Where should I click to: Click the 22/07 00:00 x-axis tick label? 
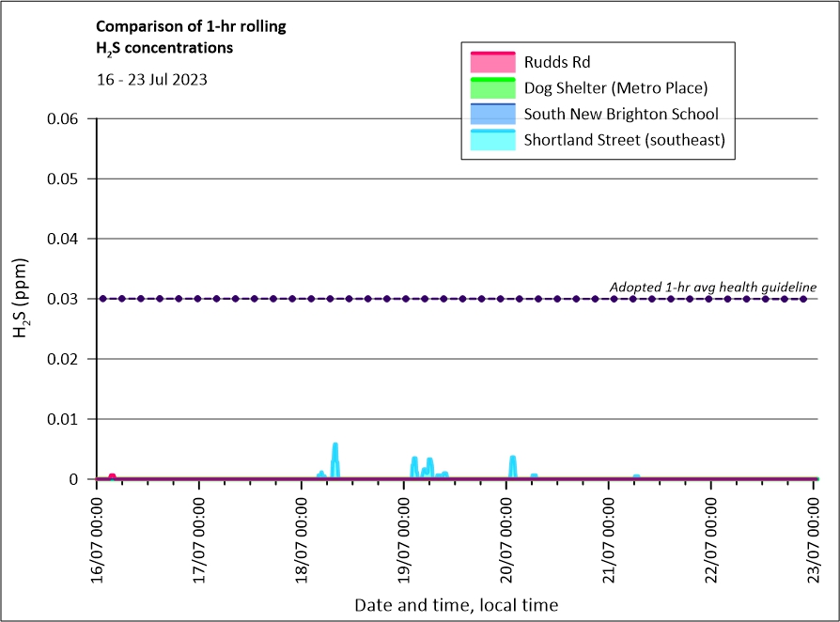(x=710, y=531)
